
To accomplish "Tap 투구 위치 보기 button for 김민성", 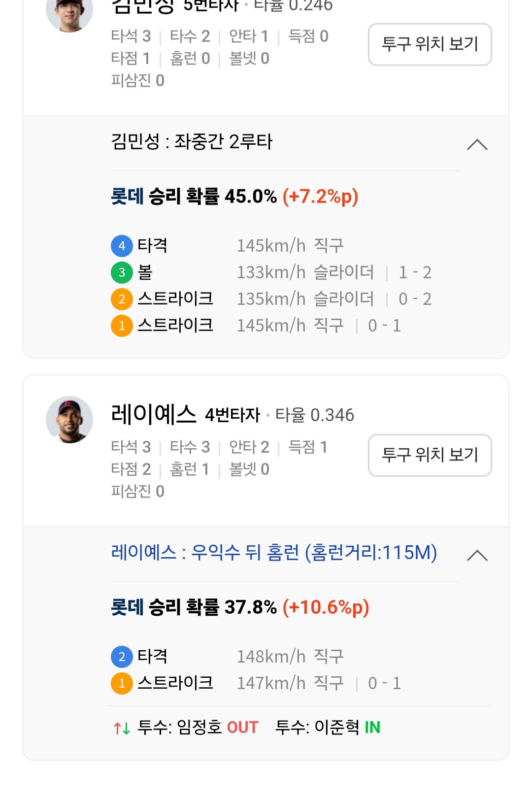I will [x=430, y=44].
